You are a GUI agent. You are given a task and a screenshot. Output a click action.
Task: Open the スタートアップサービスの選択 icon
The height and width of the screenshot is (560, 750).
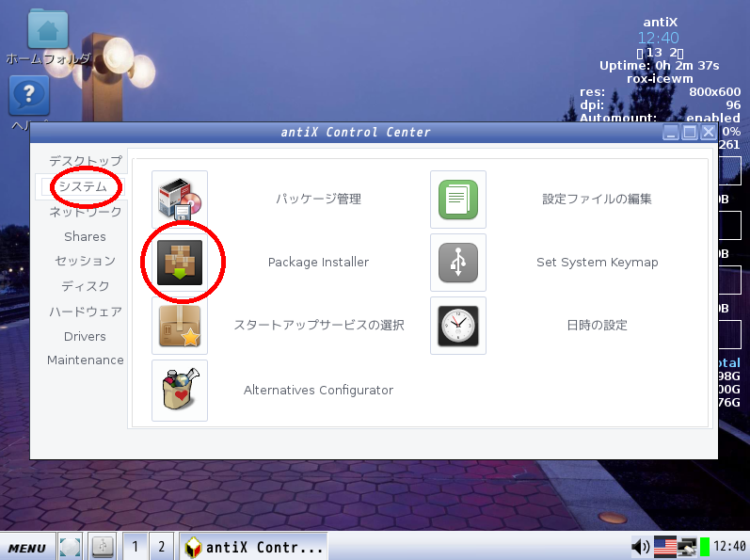180,326
